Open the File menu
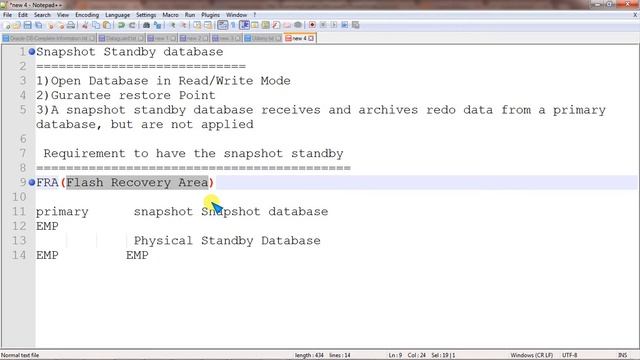 pyautogui.click(x=7, y=15)
